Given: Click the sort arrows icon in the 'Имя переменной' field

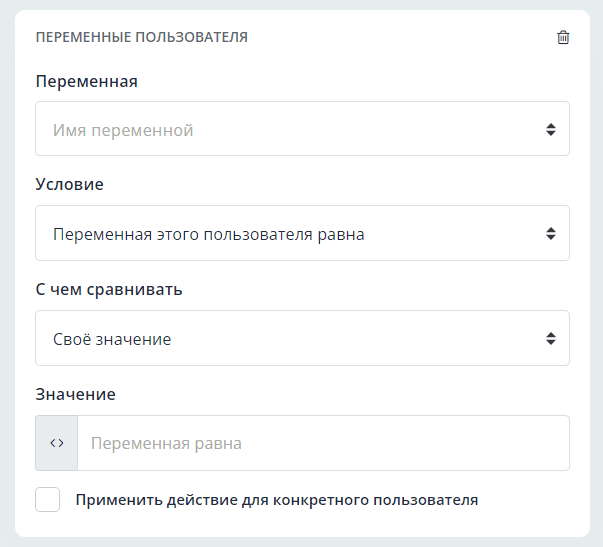Looking at the screenshot, I should coord(550,129).
